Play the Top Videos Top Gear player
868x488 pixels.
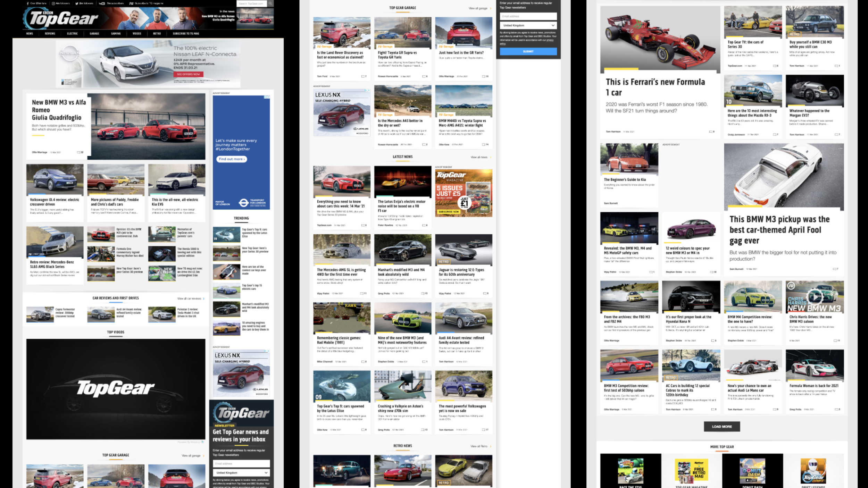[116, 389]
